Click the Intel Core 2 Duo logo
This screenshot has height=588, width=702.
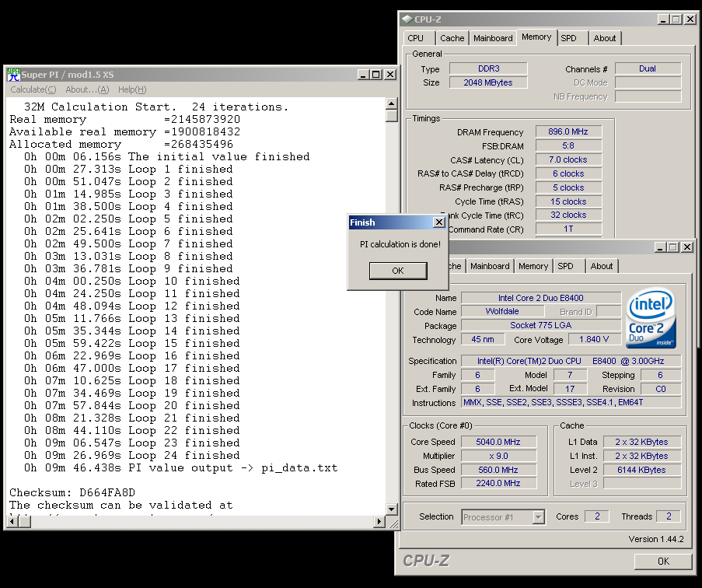point(651,318)
